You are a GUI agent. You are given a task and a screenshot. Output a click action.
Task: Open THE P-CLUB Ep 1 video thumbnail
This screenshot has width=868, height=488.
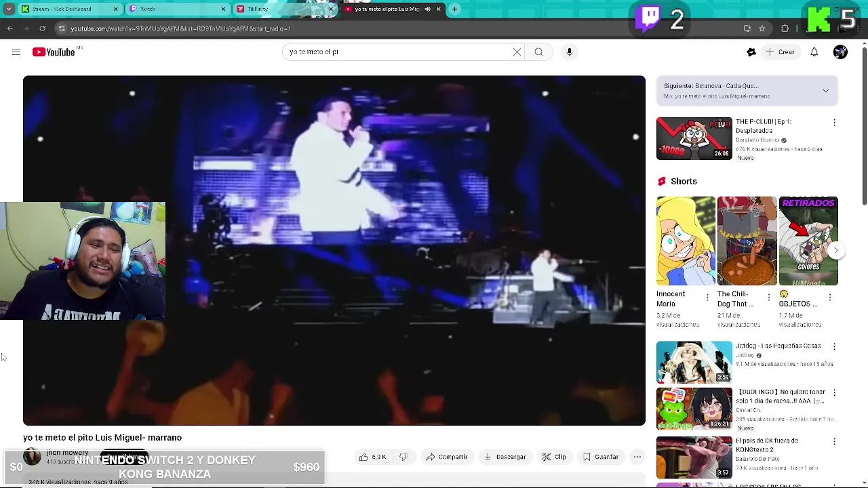[x=694, y=138]
